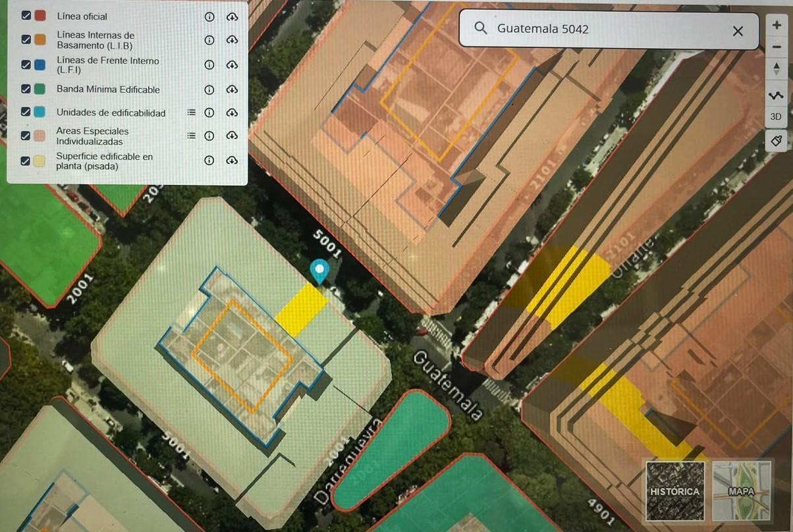Download the Areas Especiales Individualizadas layer

[x=232, y=136]
